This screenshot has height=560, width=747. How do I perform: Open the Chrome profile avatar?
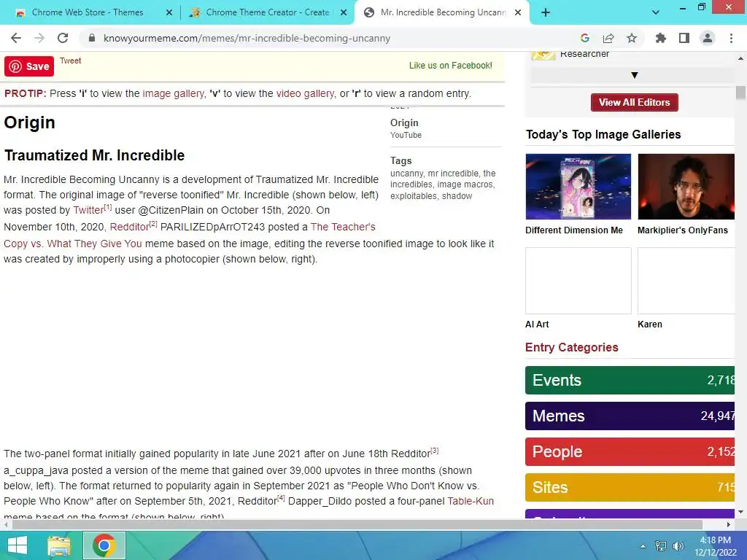coord(708,38)
